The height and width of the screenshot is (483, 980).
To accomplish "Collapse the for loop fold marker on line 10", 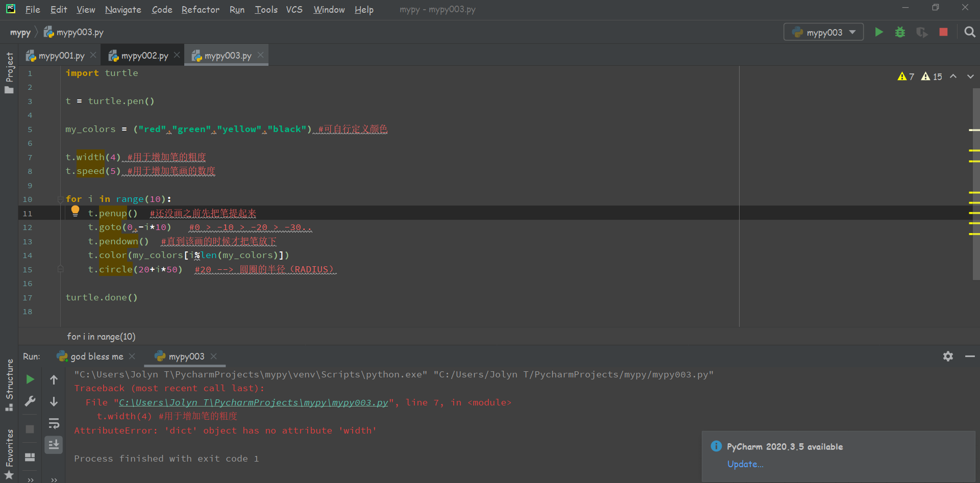I will click(x=60, y=199).
